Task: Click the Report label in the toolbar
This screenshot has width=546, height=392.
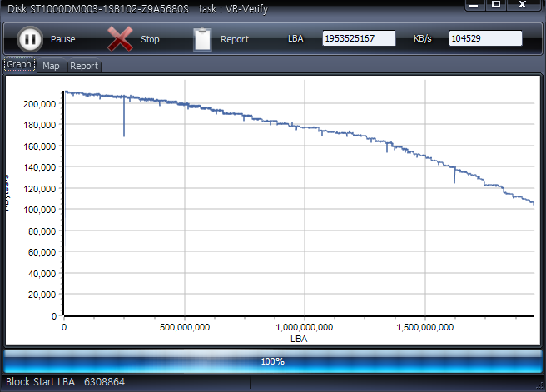Action: point(235,39)
